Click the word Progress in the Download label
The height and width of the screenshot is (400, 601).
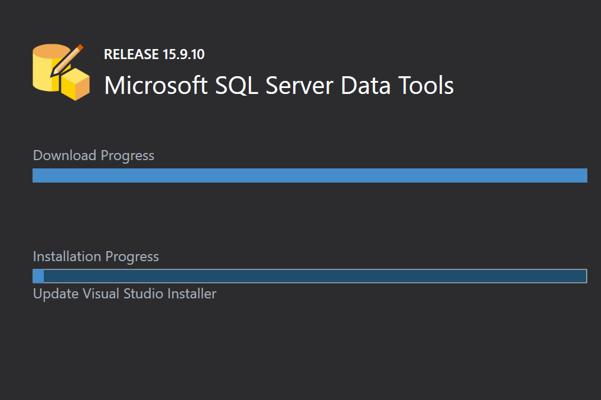tap(128, 156)
